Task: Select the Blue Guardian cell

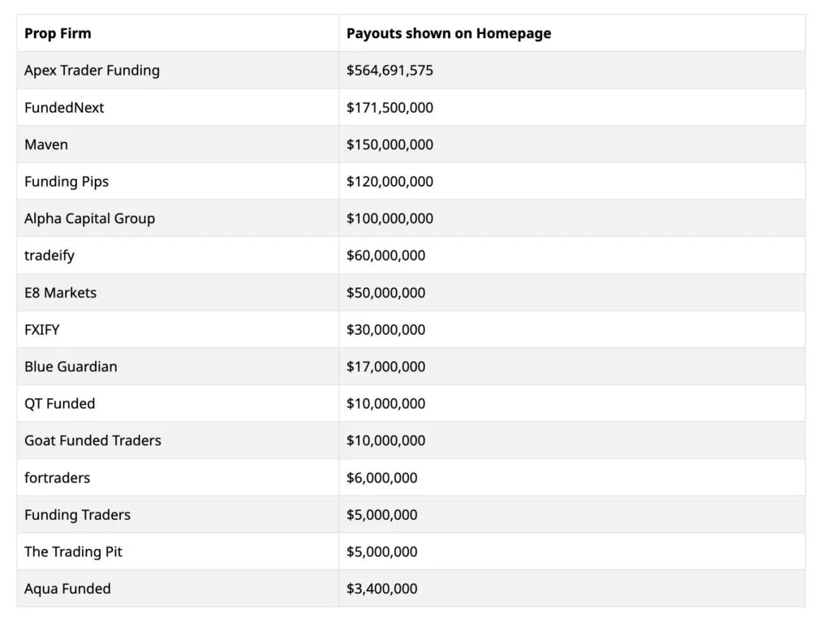Action: (x=71, y=367)
